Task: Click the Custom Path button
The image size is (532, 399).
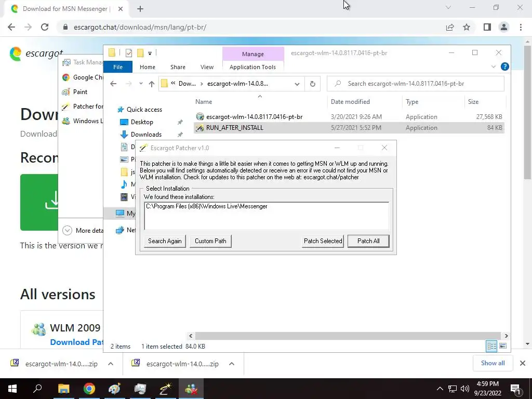Action: point(210,241)
